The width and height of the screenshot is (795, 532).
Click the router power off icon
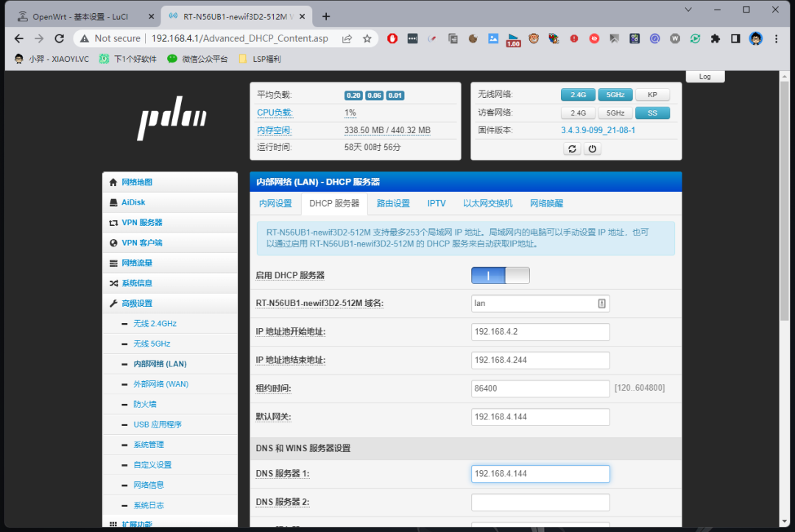click(x=592, y=149)
